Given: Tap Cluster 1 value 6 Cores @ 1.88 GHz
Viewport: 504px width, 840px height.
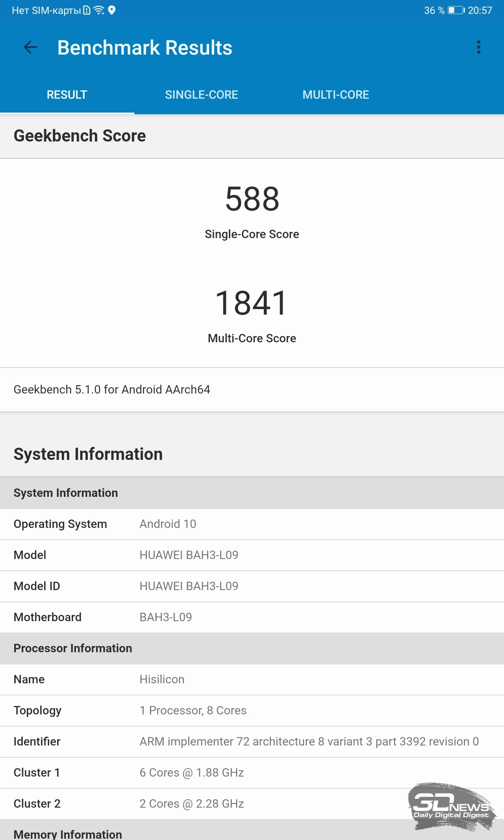Looking at the screenshot, I should coord(192,772).
